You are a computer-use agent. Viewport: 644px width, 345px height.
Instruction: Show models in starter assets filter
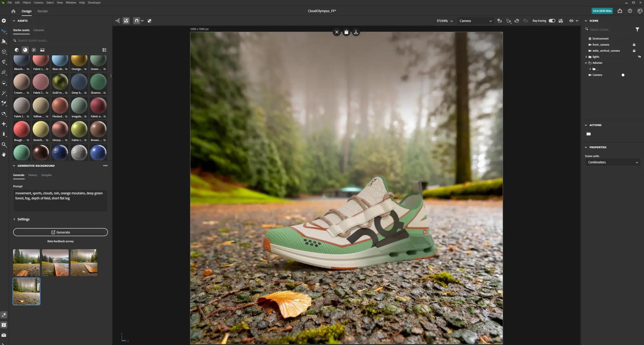tap(16, 50)
